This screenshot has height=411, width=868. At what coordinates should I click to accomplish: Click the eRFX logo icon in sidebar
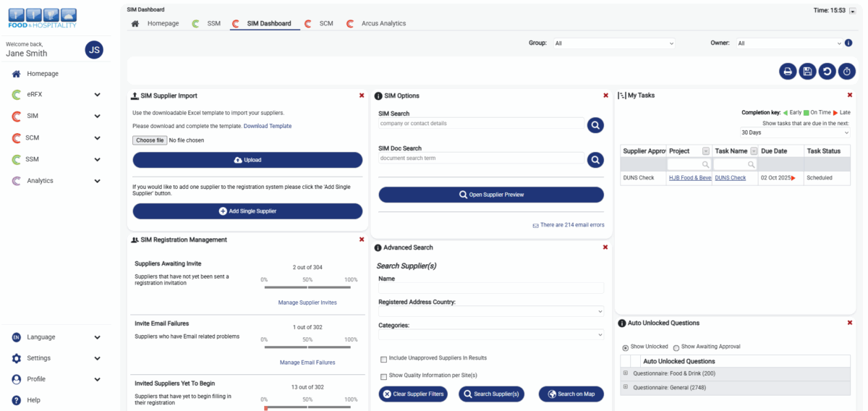tap(16, 95)
